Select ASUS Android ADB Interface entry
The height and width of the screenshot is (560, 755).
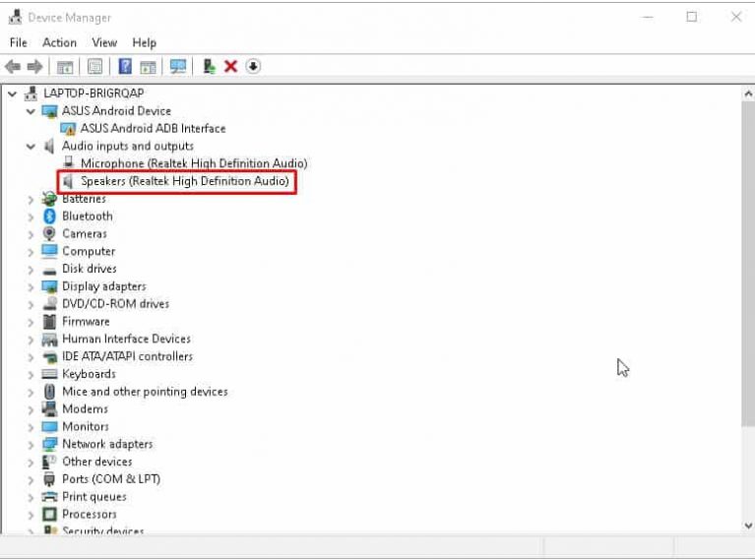pos(154,129)
